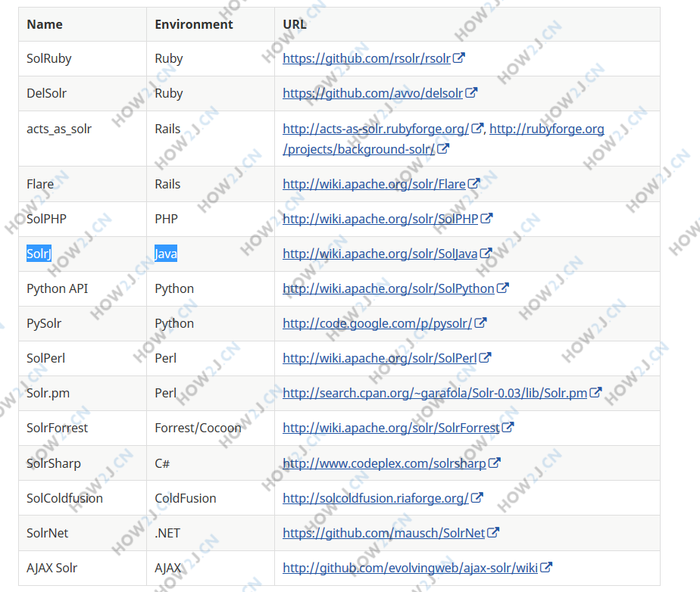
Task: Click external-link icon after SolPerl URL
Action: click(485, 357)
